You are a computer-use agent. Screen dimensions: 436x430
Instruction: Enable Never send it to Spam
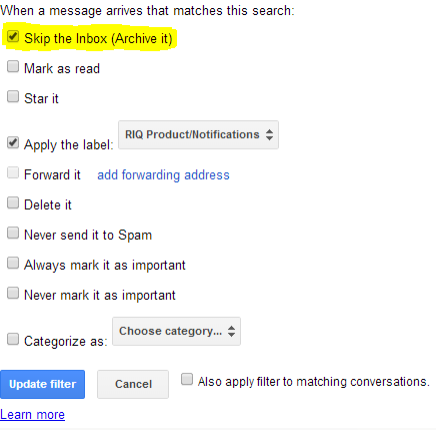click(x=13, y=233)
